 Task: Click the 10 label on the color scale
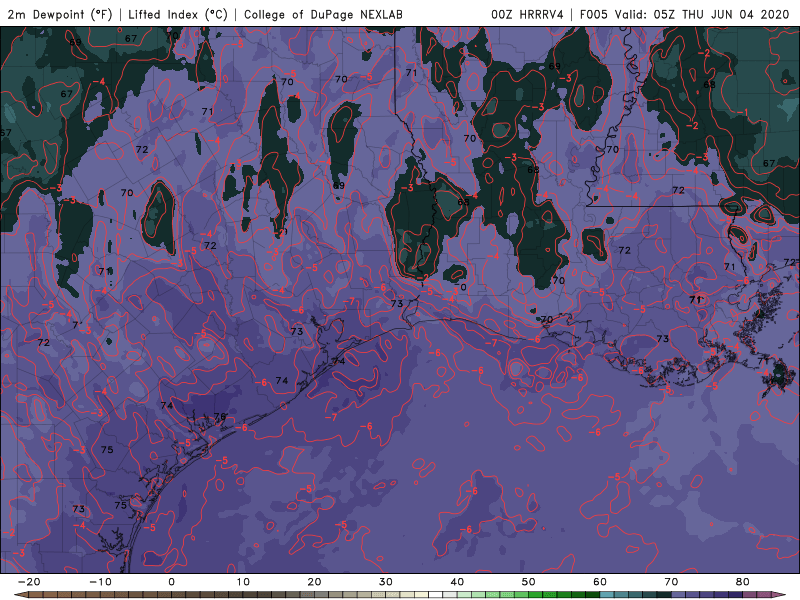243,582
